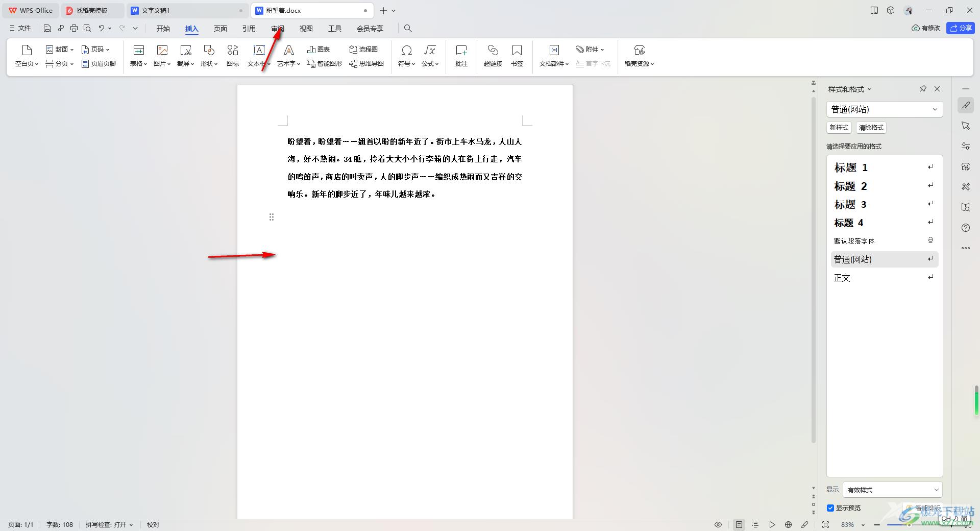Click 校对 proofreading in status bar
Image resolution: width=980 pixels, height=531 pixels.
(153, 525)
